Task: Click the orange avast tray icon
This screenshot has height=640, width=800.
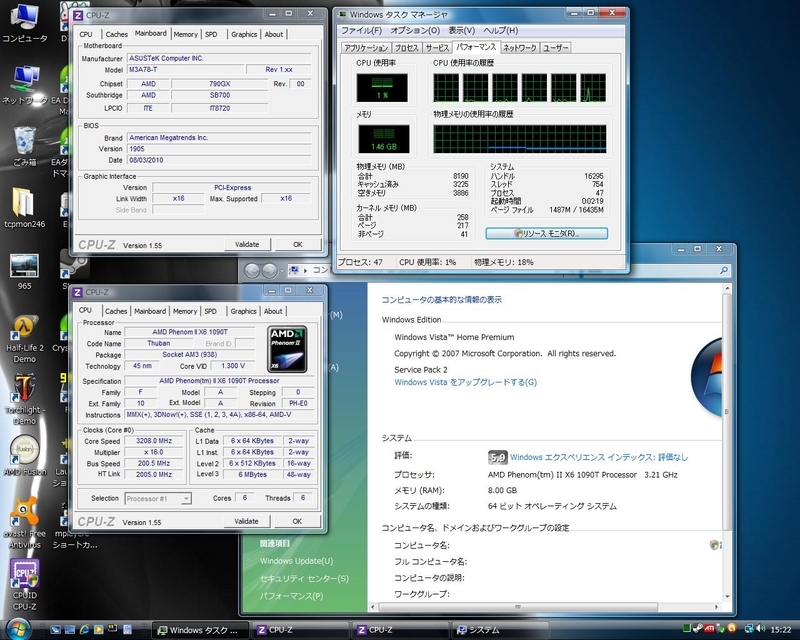Action: tap(732, 628)
